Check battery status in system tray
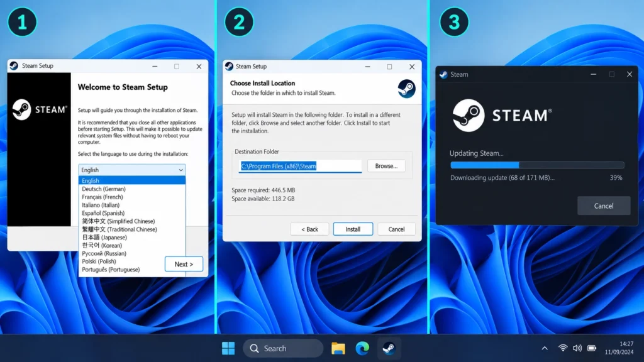Viewport: 644px width, 362px height. pos(591,348)
